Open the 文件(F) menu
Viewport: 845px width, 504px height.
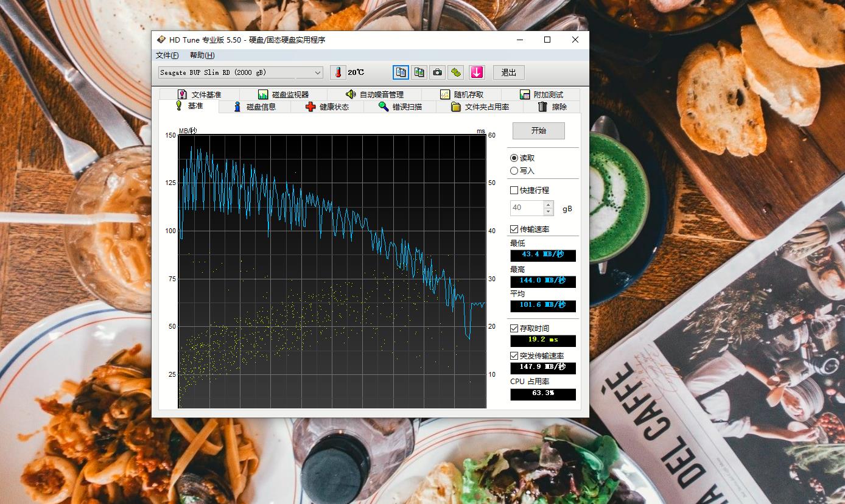point(167,55)
